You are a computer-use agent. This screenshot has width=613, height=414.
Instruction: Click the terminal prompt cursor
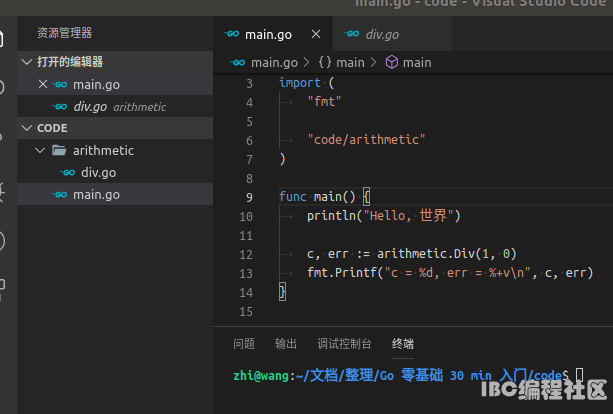(580, 375)
